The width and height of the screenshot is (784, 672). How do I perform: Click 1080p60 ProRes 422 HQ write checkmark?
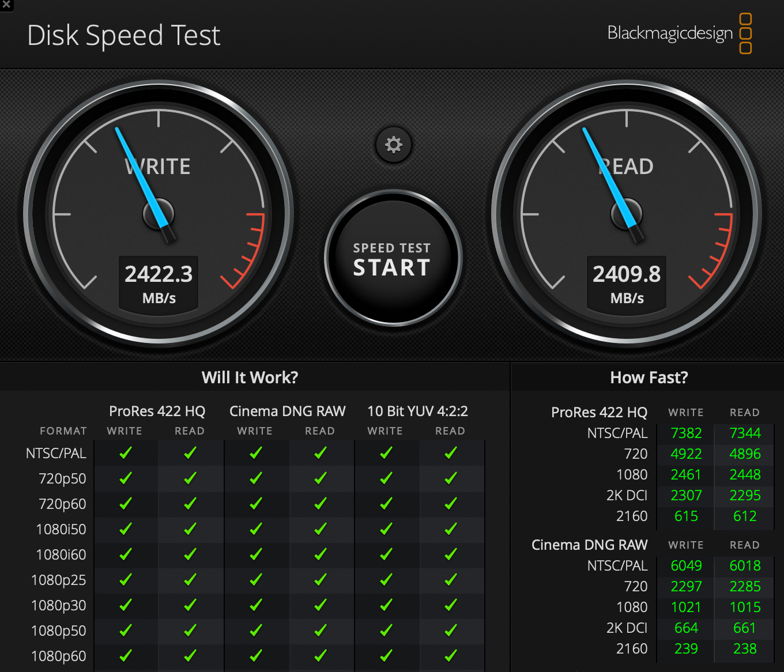(125, 656)
